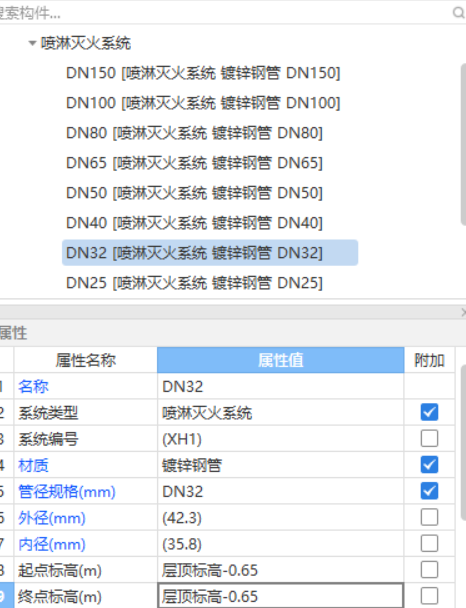The image size is (466, 608).
Task: Select the DN25 galvanized pipe item
Action: pos(194,283)
